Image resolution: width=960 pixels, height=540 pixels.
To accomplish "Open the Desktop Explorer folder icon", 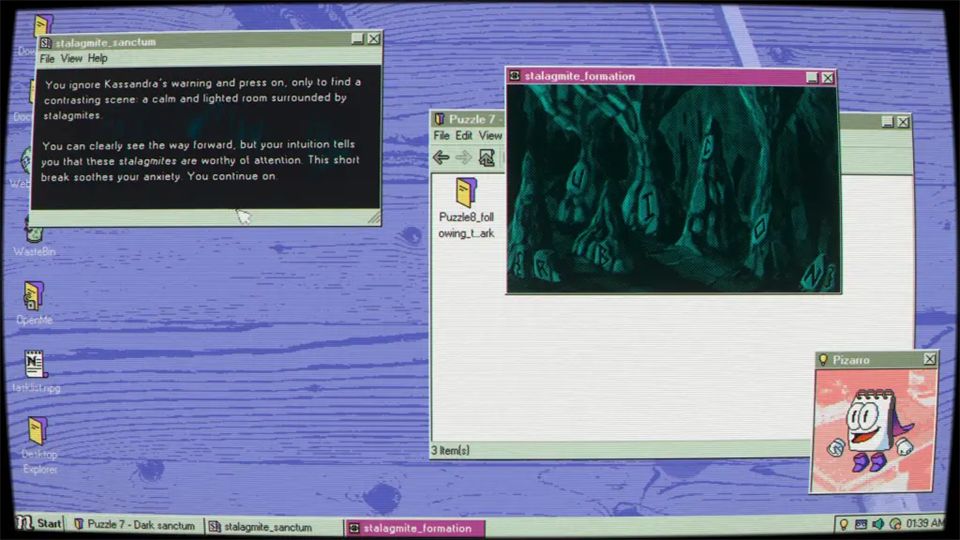I will [x=37, y=430].
